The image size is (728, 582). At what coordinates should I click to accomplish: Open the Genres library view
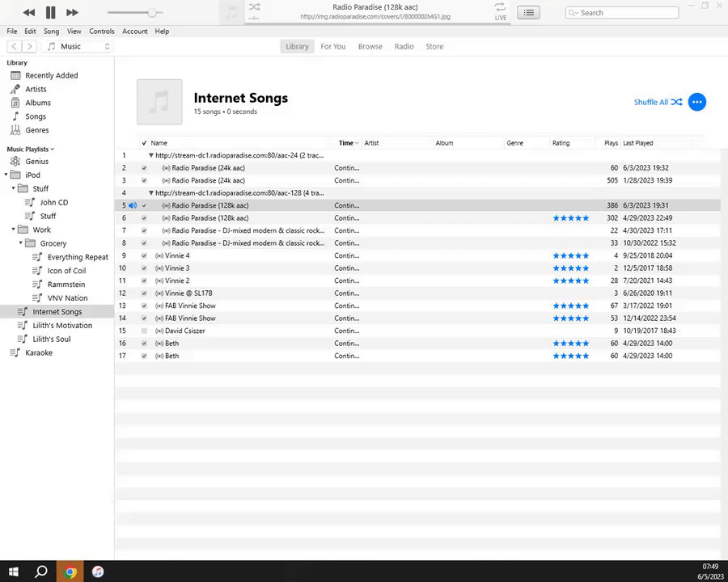point(36,130)
